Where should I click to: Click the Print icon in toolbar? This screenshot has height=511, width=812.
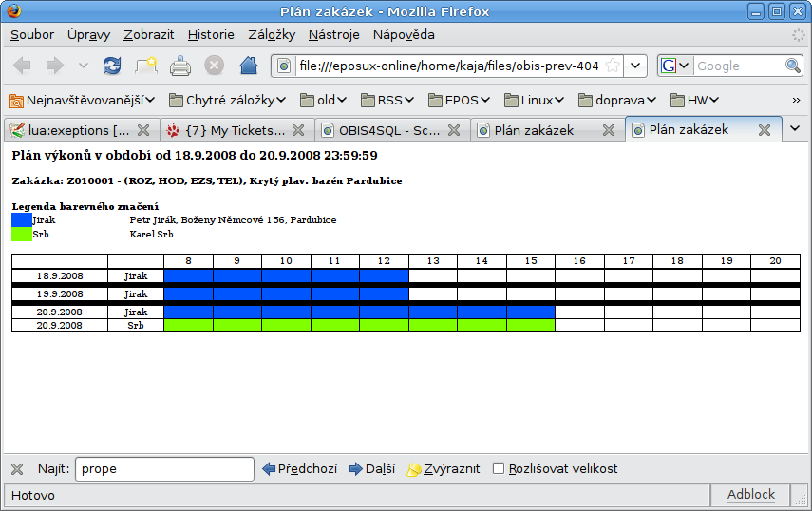click(x=180, y=66)
